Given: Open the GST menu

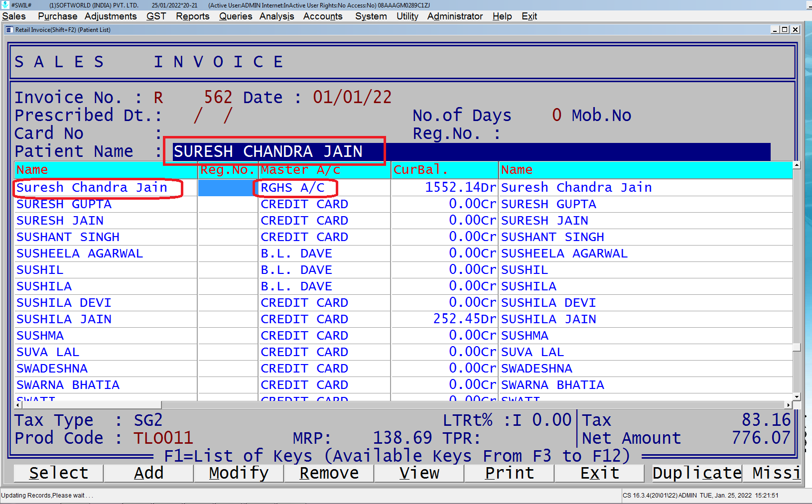Looking at the screenshot, I should [156, 16].
